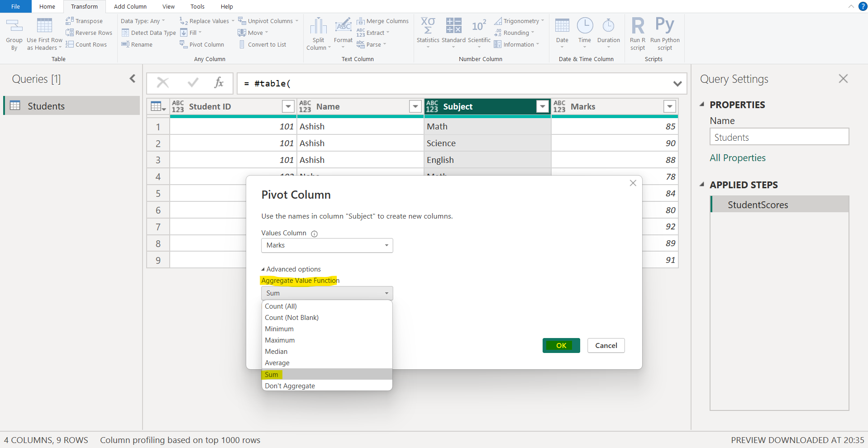Open the Values Column Marks dropdown
The height and width of the screenshot is (448, 868).
(327, 245)
